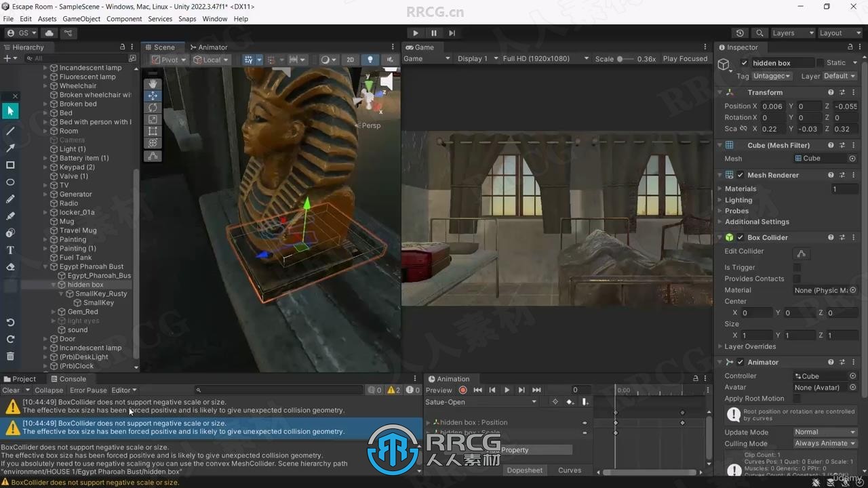Enable the Is Trigger checkbox

797,267
